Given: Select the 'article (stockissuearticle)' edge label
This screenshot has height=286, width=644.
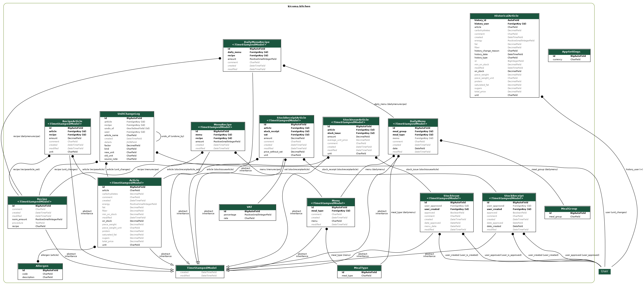Looking at the screenshot, I should 220,170.
